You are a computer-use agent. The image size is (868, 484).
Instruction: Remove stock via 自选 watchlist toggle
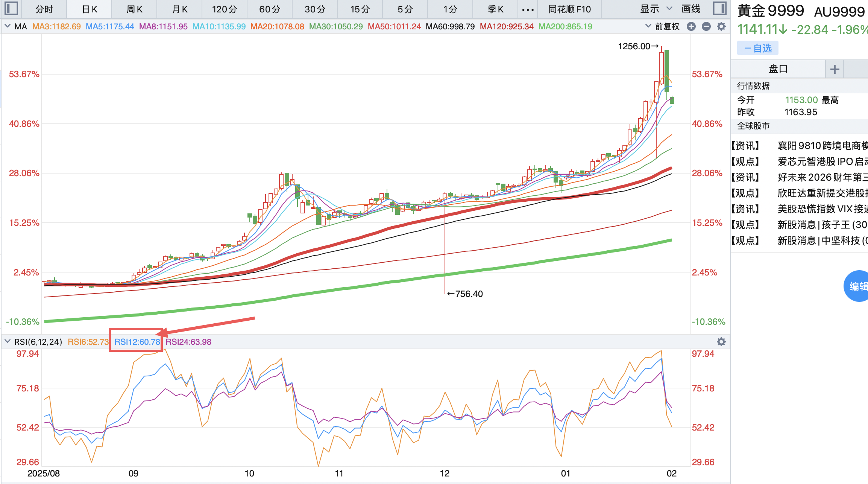click(757, 48)
